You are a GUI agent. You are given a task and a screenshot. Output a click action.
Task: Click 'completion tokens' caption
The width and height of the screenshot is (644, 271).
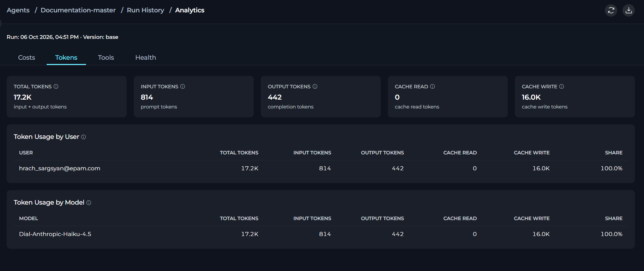click(x=290, y=107)
